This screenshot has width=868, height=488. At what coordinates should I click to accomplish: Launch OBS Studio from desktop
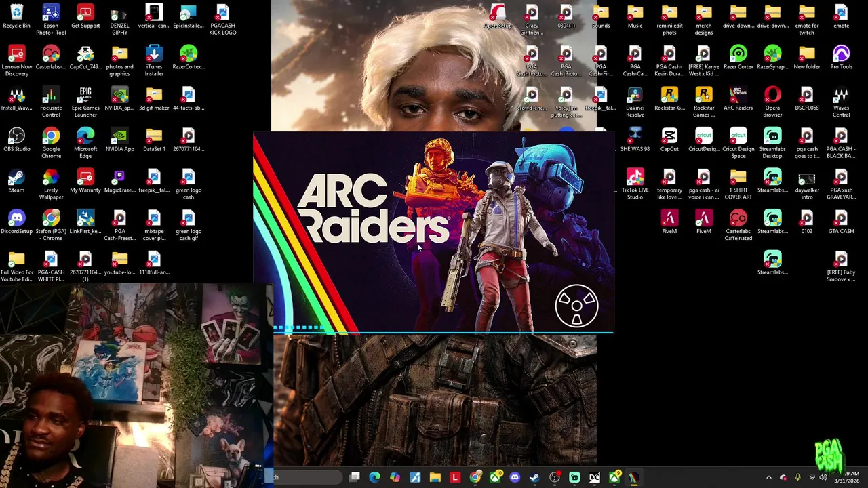[16, 140]
